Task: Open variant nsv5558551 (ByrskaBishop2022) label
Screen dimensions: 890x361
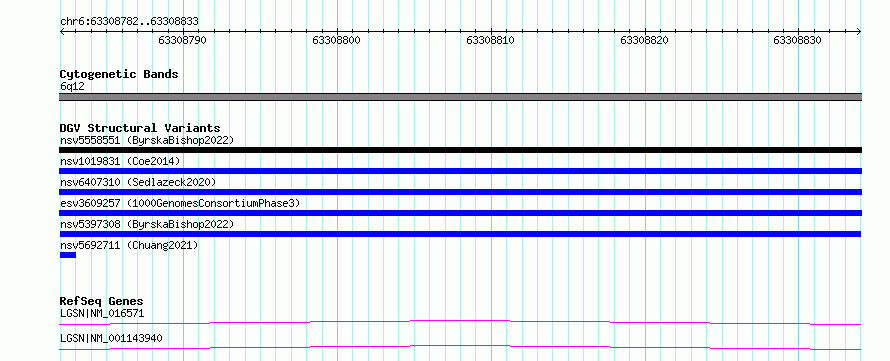Action: point(146,140)
